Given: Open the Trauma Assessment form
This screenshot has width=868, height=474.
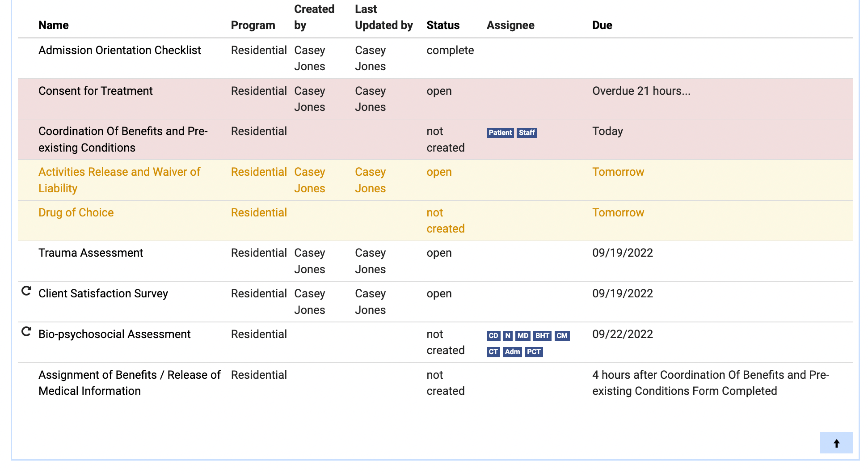Looking at the screenshot, I should pyautogui.click(x=91, y=253).
